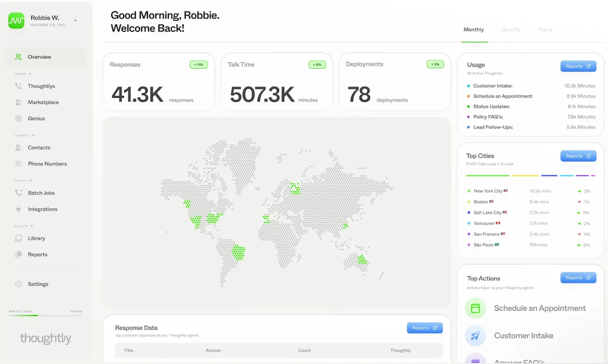
Task: Open the Library panel
Action: [x=36, y=238]
